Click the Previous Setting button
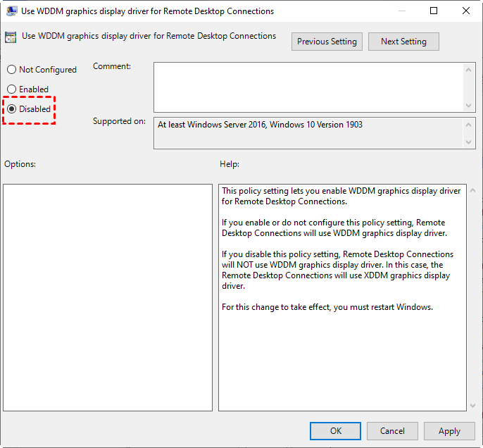 pyautogui.click(x=327, y=42)
